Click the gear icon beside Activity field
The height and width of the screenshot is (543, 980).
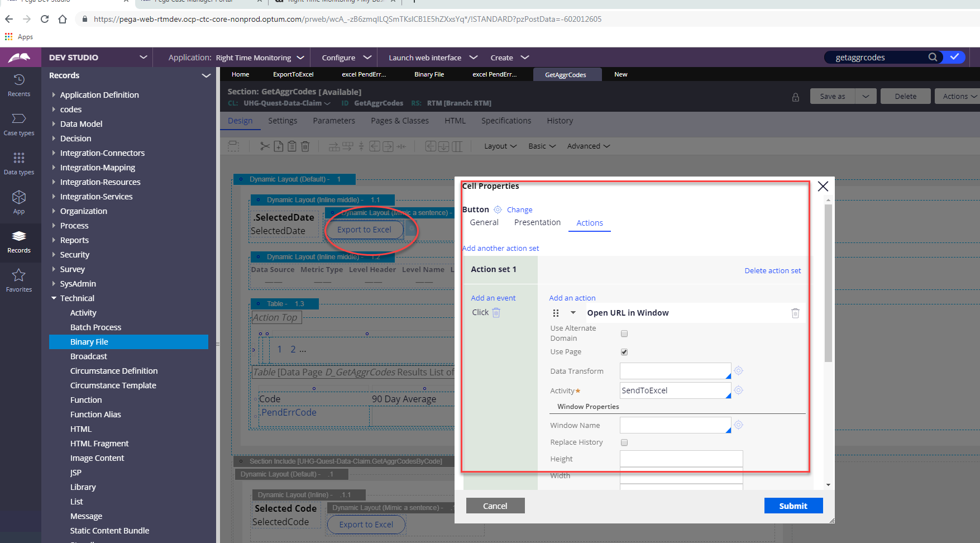coord(738,390)
